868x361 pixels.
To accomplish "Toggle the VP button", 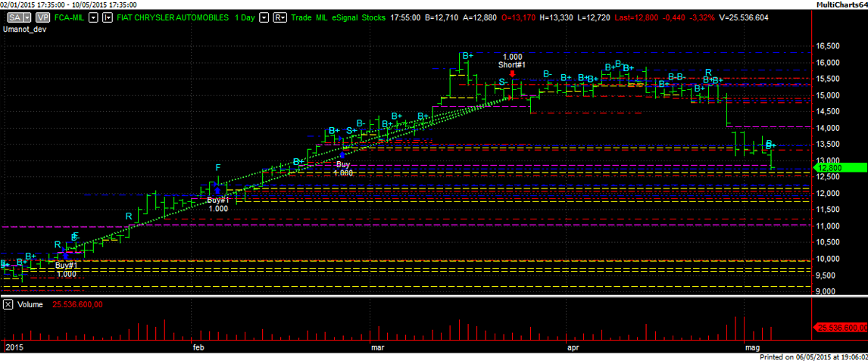I will (43, 17).
